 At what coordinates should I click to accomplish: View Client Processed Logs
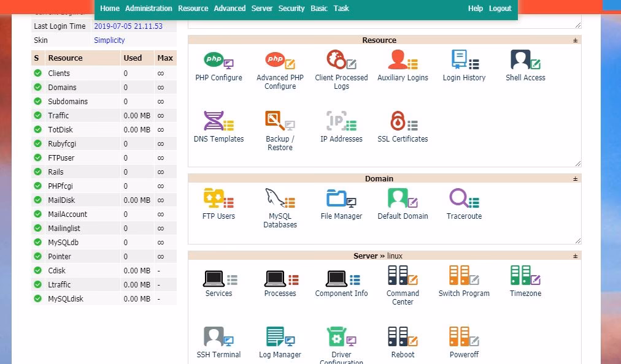(341, 67)
